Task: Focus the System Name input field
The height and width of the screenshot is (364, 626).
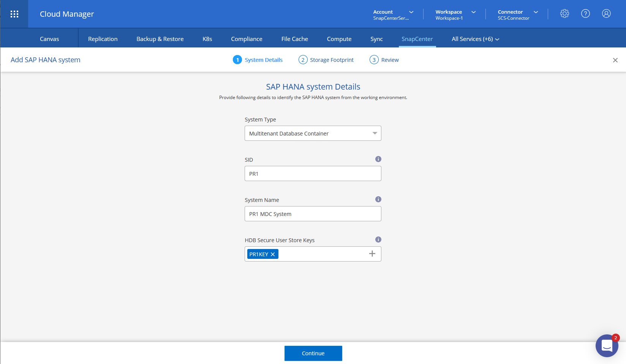Action: (x=313, y=214)
